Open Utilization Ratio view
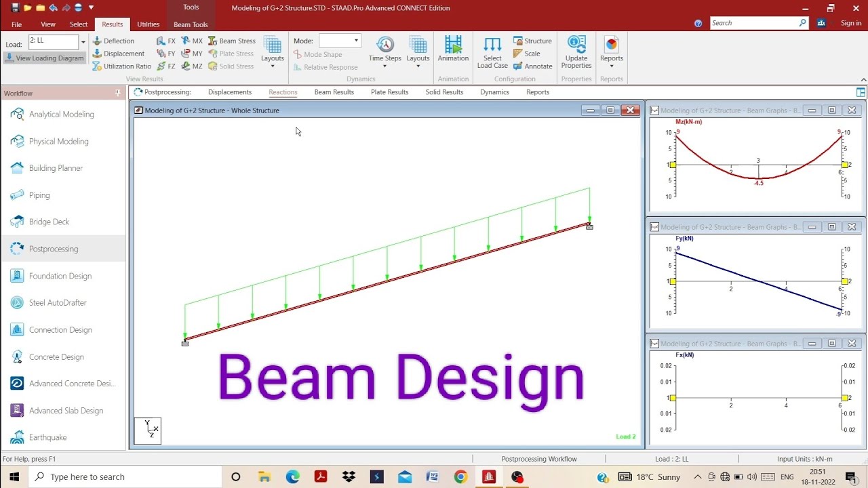 tap(122, 66)
